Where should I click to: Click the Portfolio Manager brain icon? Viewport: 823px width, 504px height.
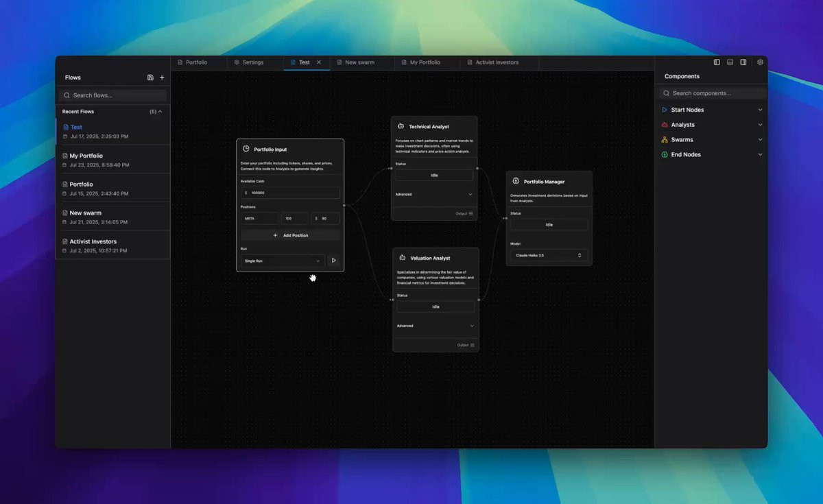(x=516, y=181)
